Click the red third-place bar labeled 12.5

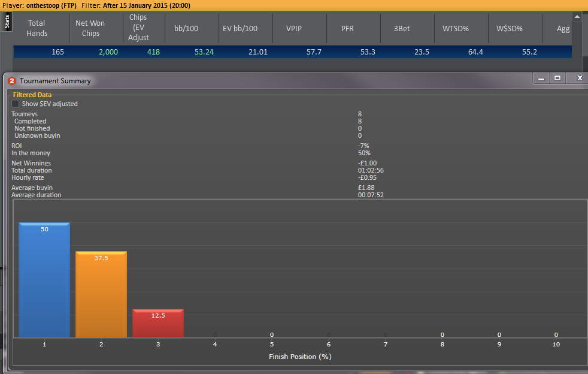[x=158, y=323]
